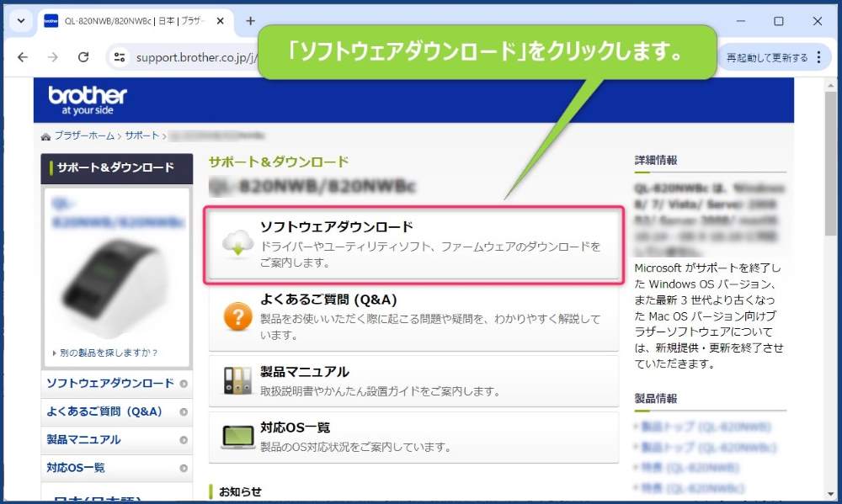Click arrow bullet beside sidebar 対応OS一覧
The width and height of the screenshot is (842, 504).
click(184, 468)
